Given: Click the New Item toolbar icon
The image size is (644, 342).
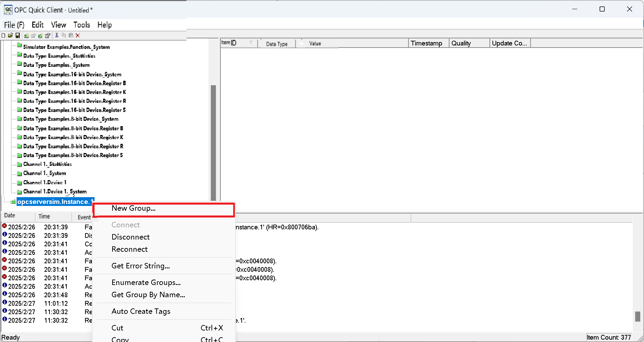Looking at the screenshot, I should pos(40,36).
